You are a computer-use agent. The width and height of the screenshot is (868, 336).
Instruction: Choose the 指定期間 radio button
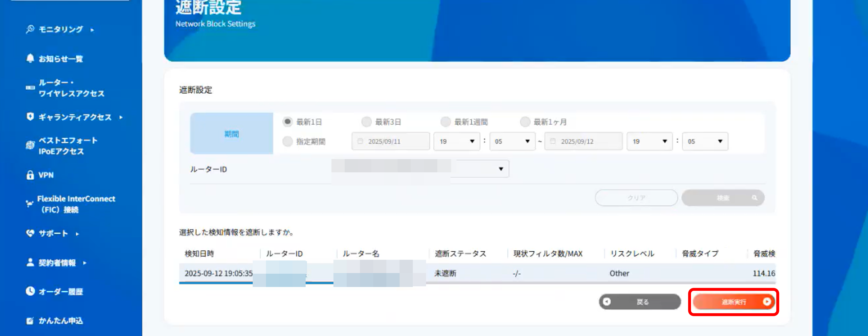coord(287,141)
